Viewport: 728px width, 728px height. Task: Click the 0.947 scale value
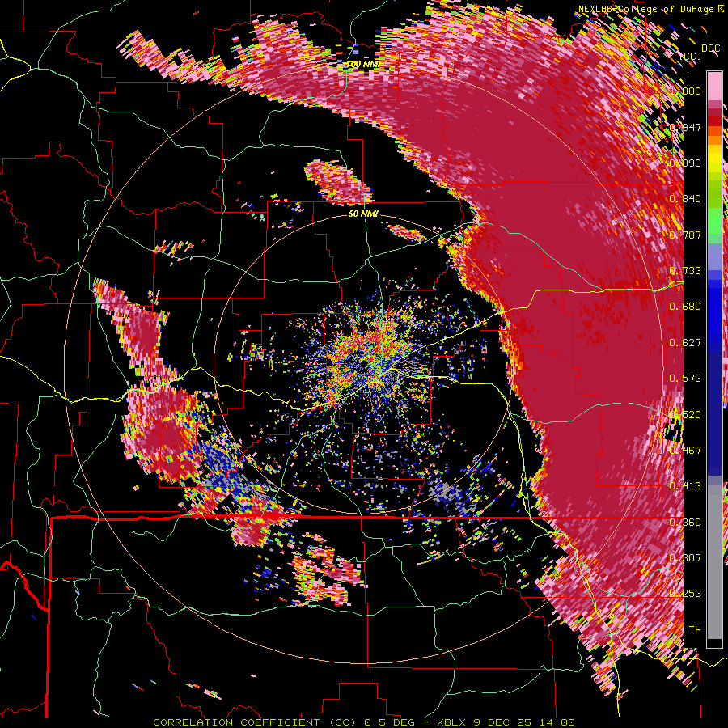click(x=685, y=127)
